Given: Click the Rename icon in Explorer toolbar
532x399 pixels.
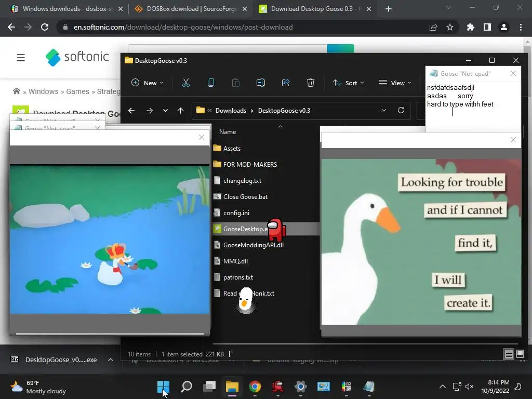Looking at the screenshot, I should point(261,83).
